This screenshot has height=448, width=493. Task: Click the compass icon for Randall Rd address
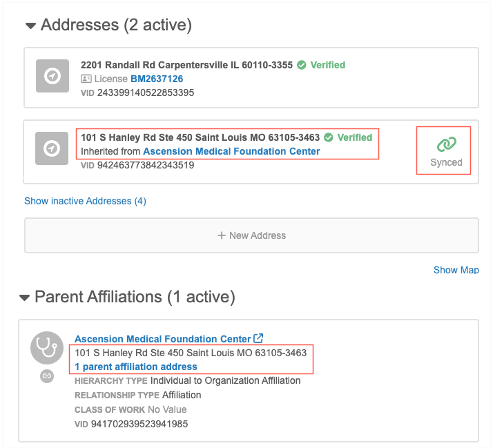[52, 77]
